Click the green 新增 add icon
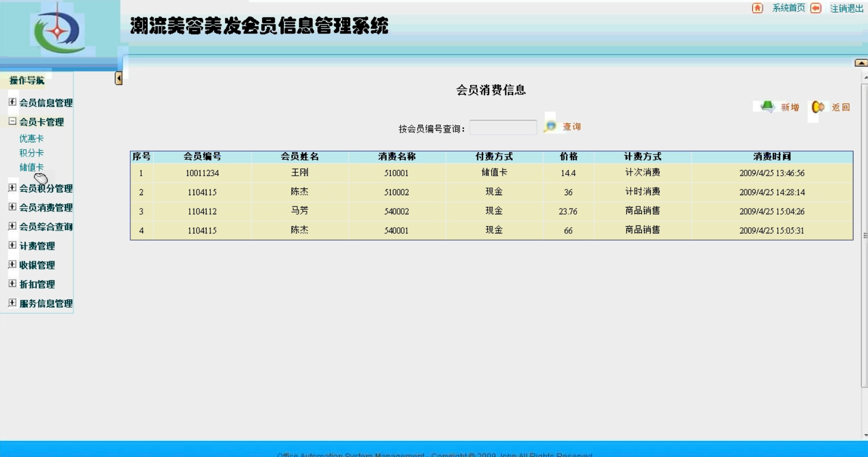 (767, 106)
